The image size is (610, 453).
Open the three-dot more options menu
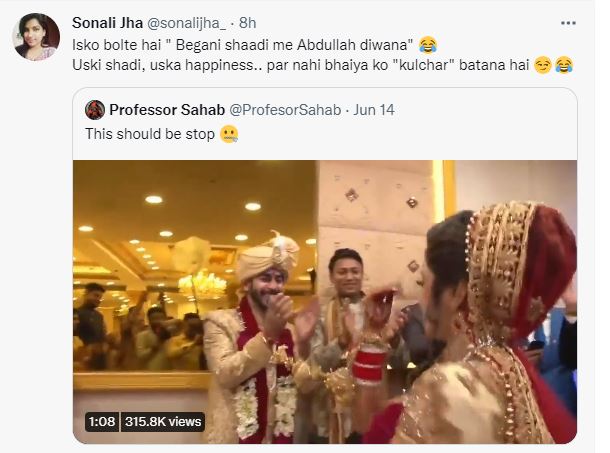[x=568, y=23]
